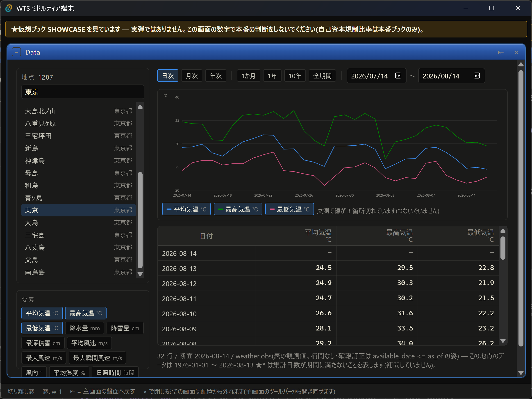532x399 pixels.
Task: Select station 父島 in the list
Action: (x=78, y=260)
